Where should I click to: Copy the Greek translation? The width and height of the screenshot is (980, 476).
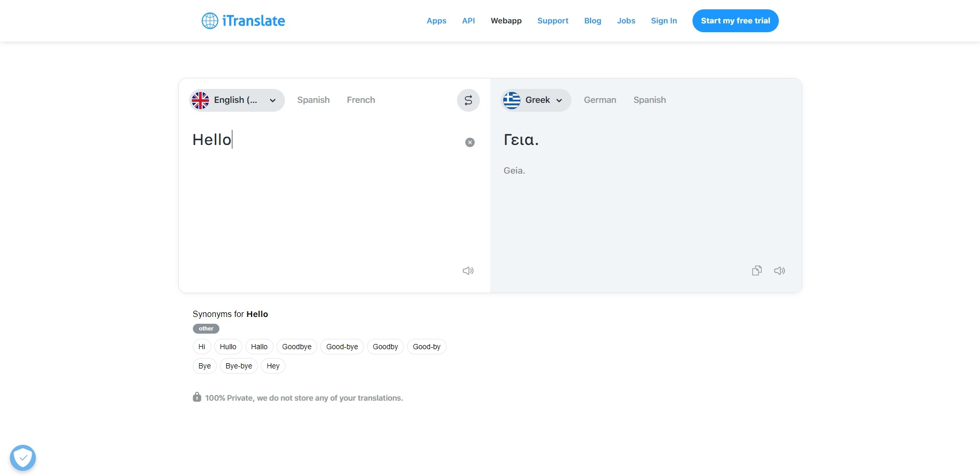pyautogui.click(x=756, y=271)
